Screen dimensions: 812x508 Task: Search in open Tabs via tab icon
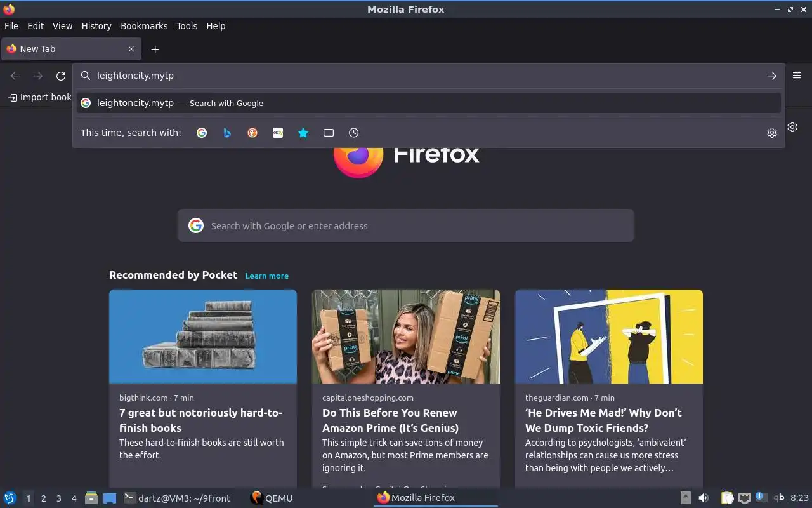tap(329, 133)
